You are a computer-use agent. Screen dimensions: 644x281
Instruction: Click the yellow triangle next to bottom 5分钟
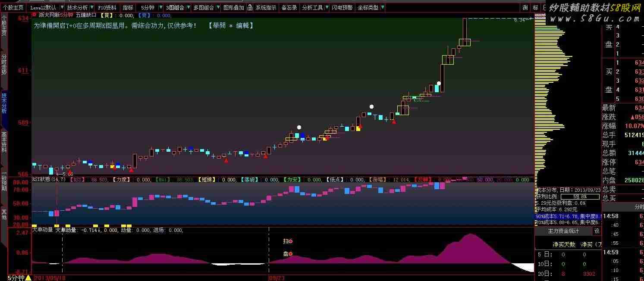coord(28,278)
